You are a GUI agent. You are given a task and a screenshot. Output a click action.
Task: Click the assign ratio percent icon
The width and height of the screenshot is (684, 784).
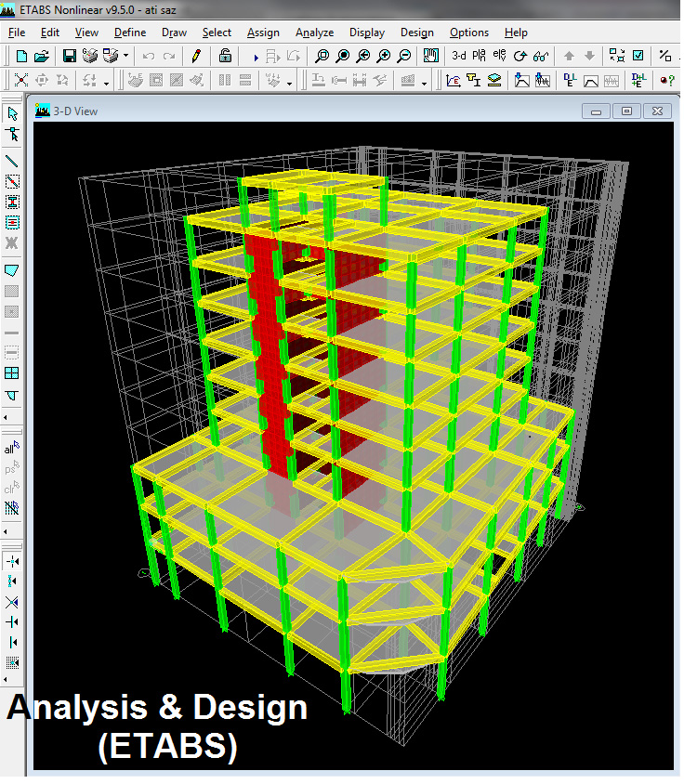(665, 56)
